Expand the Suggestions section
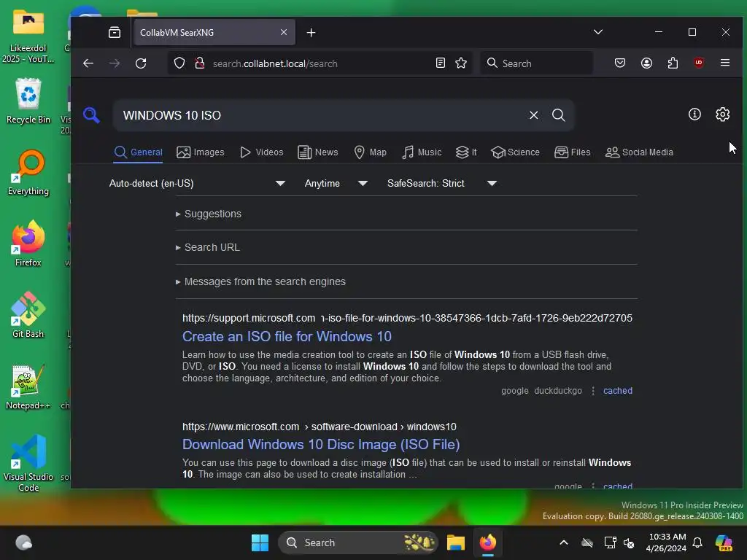747x560 pixels. 208,214
